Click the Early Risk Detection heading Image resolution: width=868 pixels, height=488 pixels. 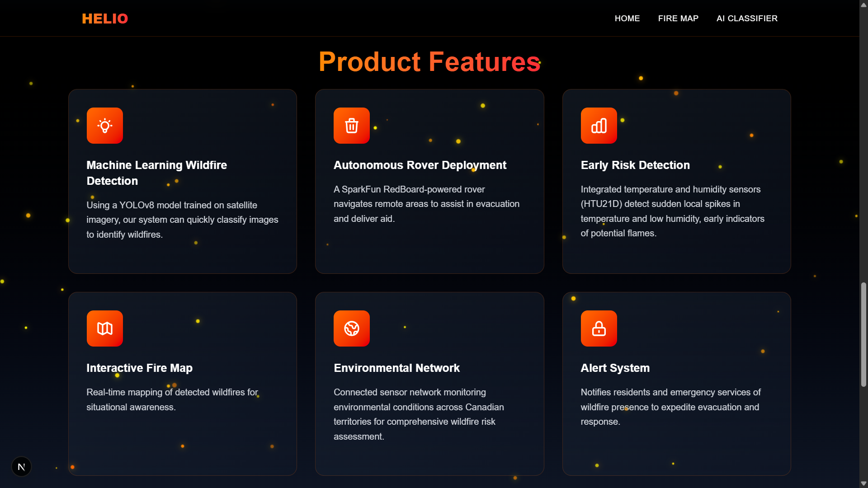tap(635, 165)
